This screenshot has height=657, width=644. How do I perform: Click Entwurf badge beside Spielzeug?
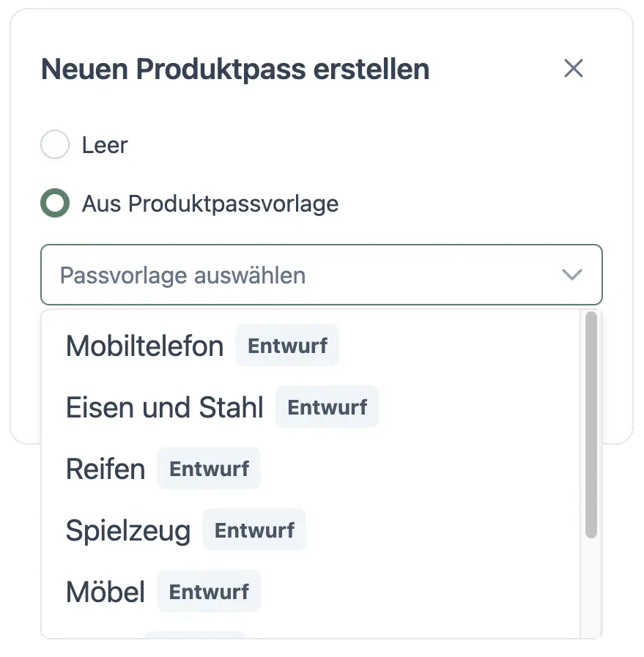point(254,530)
